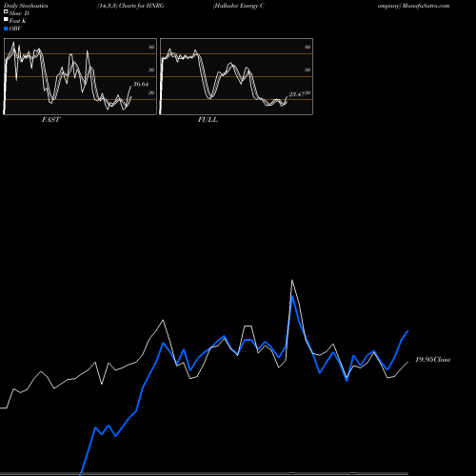
Task: Click the FAST stochastic chart thumbnail
Action: point(80,76)
